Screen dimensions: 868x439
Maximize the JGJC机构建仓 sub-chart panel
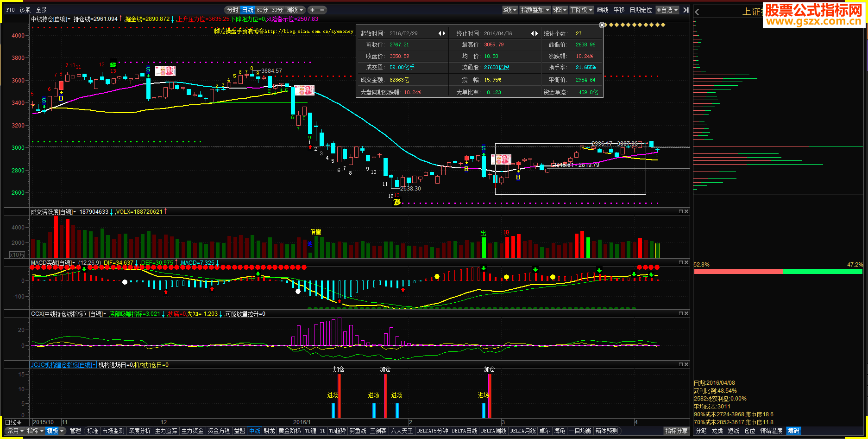[681, 364]
